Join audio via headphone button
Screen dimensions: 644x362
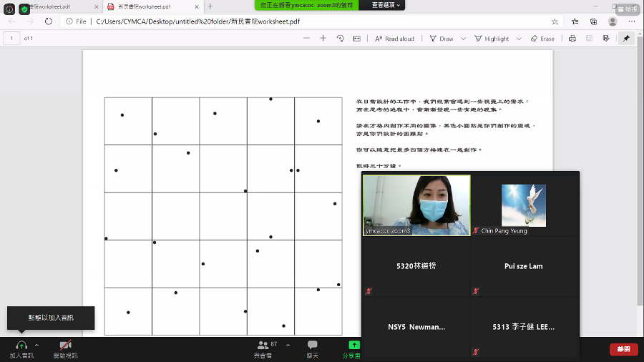pyautogui.click(x=21, y=349)
